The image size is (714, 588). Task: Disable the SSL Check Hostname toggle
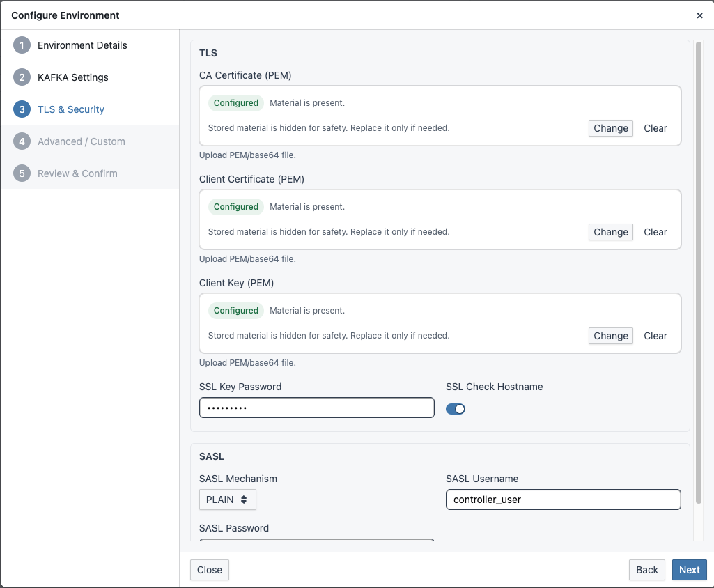coord(456,408)
